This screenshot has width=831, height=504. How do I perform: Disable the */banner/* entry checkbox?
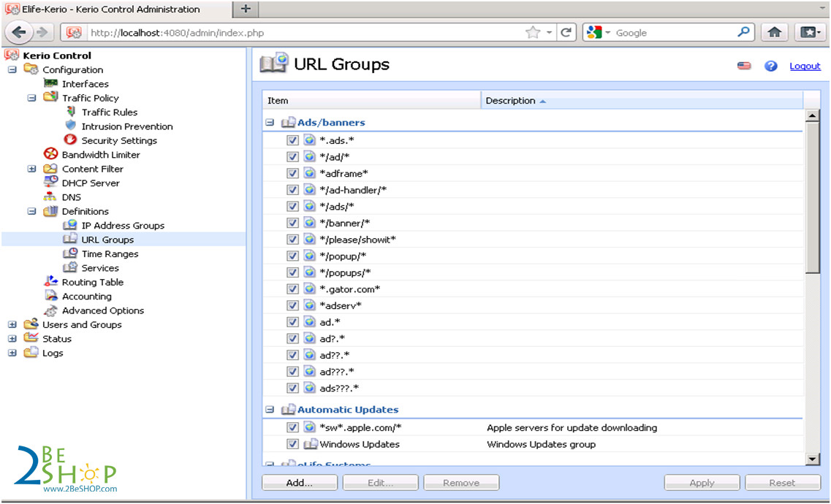(x=292, y=223)
